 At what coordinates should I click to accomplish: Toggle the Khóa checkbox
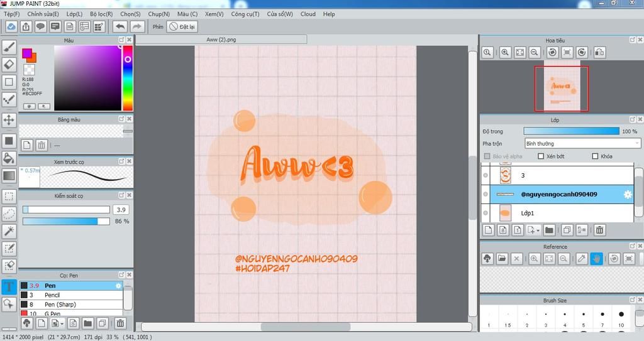pos(595,156)
